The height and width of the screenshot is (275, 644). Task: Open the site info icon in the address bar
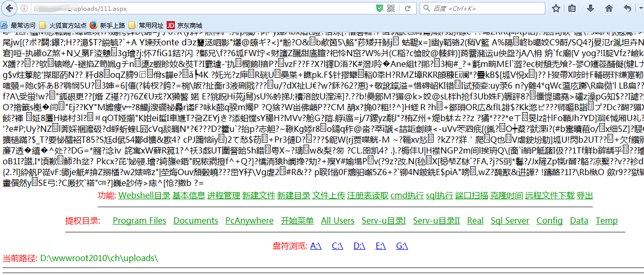click(x=25, y=8)
